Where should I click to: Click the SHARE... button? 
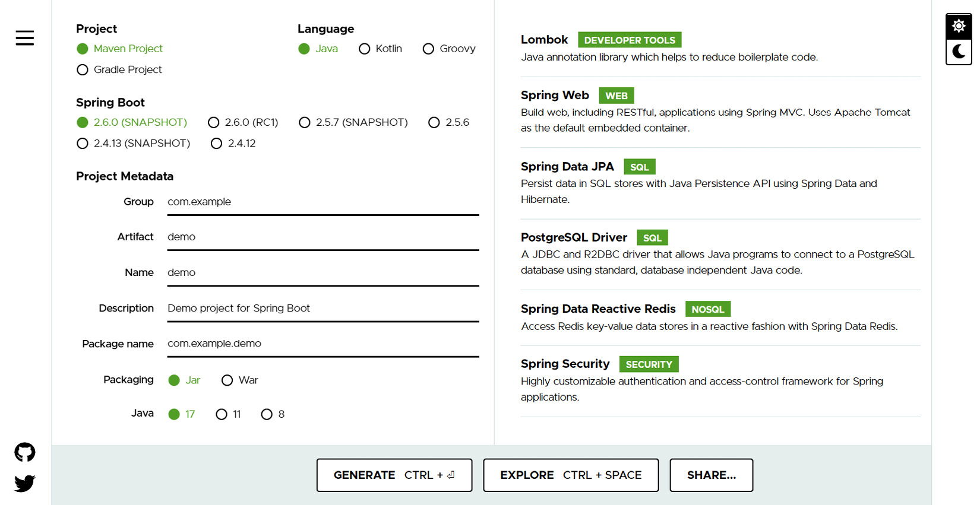(712, 475)
